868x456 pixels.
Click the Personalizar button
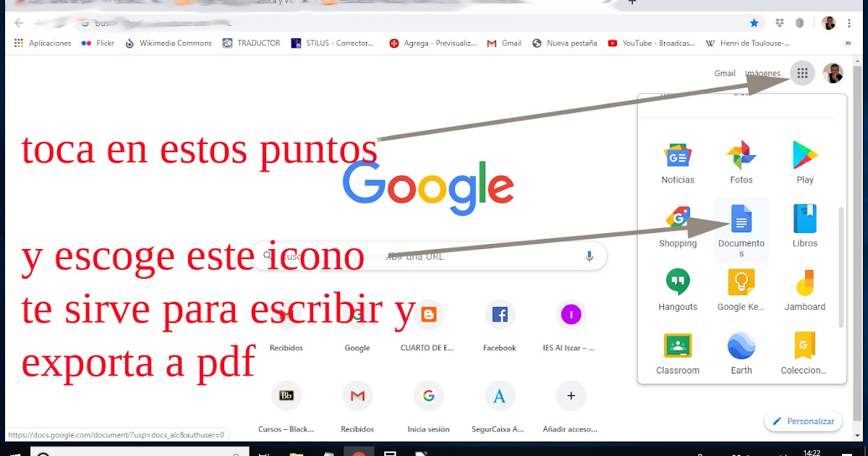coord(803,421)
